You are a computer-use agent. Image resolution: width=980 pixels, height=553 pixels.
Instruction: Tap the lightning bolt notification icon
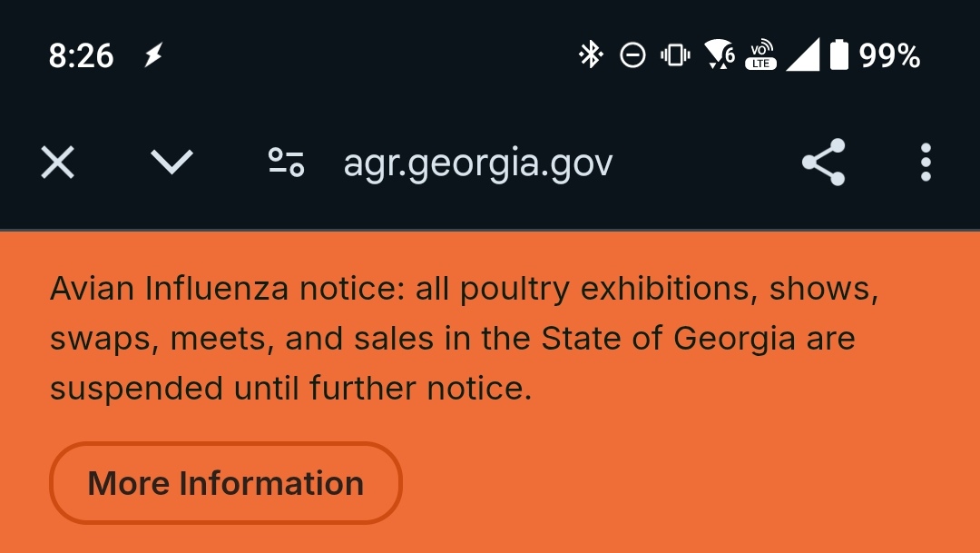coord(153,55)
